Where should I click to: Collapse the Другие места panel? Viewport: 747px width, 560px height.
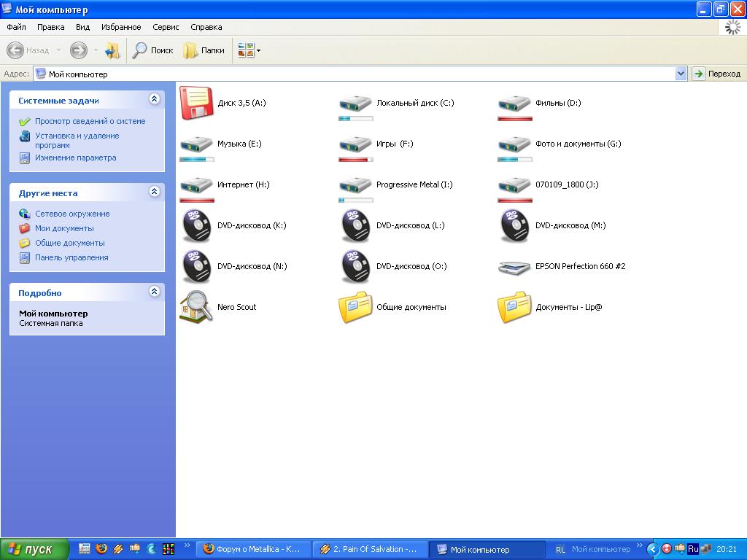click(154, 192)
